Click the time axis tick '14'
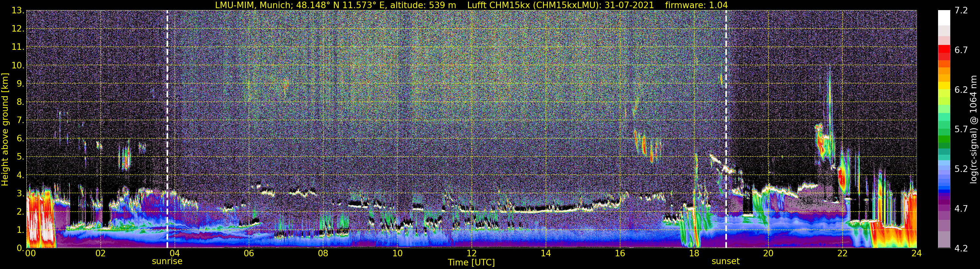This screenshot has height=269, width=980. tap(545, 253)
